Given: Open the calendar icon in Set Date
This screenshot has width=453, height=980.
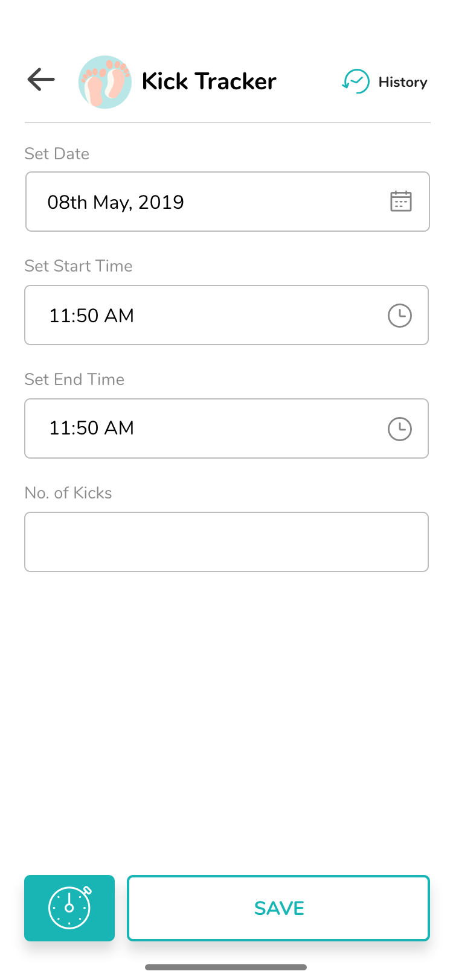Looking at the screenshot, I should (x=400, y=202).
